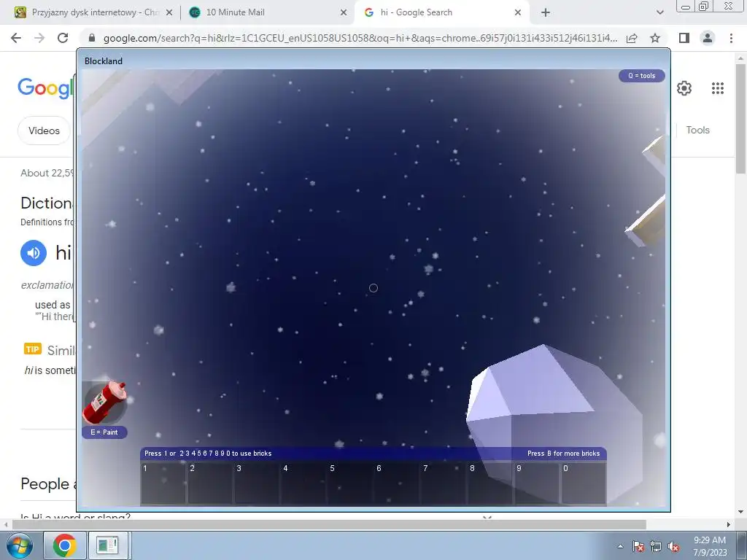Click the TIP badge icon
Image resolution: width=747 pixels, height=560 pixels.
33,349
